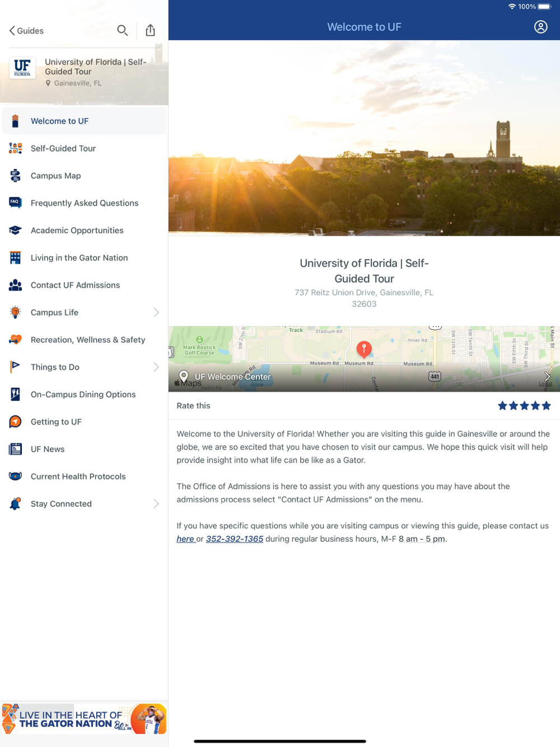
Task: Open Campus Map menu item
Action: click(84, 176)
